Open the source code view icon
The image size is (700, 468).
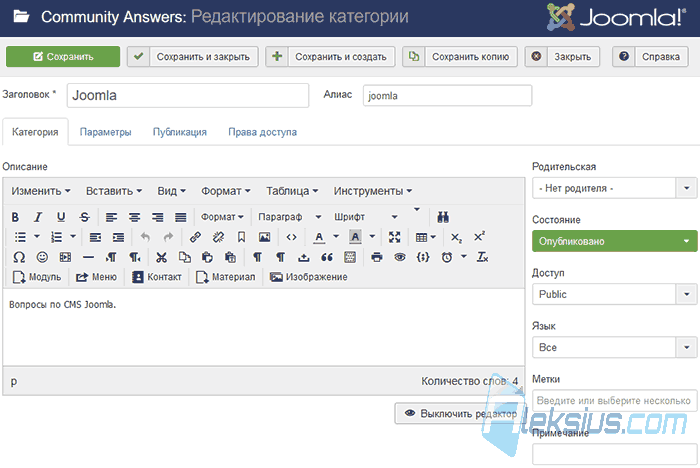(x=292, y=237)
